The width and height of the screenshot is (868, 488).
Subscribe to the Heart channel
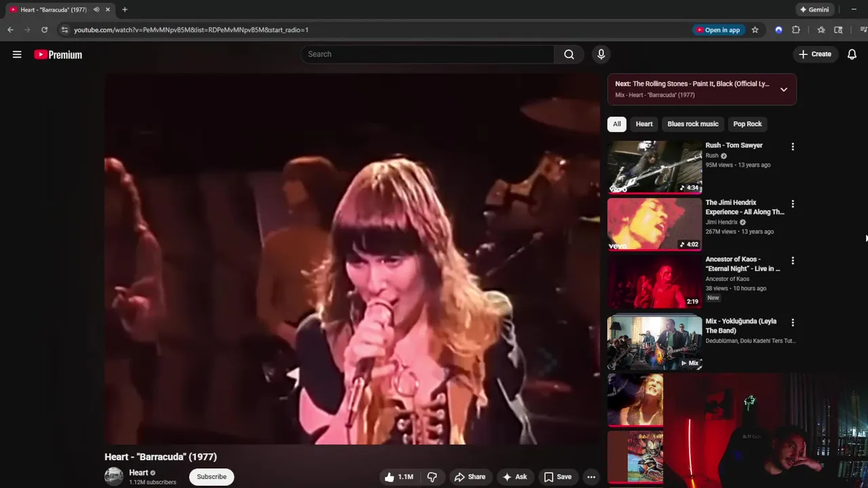pyautogui.click(x=212, y=477)
